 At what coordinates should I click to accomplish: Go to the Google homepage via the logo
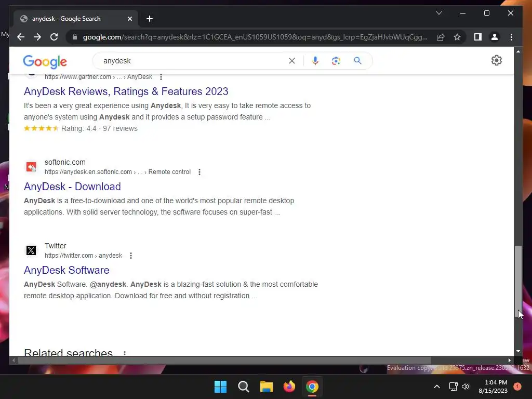[45, 61]
